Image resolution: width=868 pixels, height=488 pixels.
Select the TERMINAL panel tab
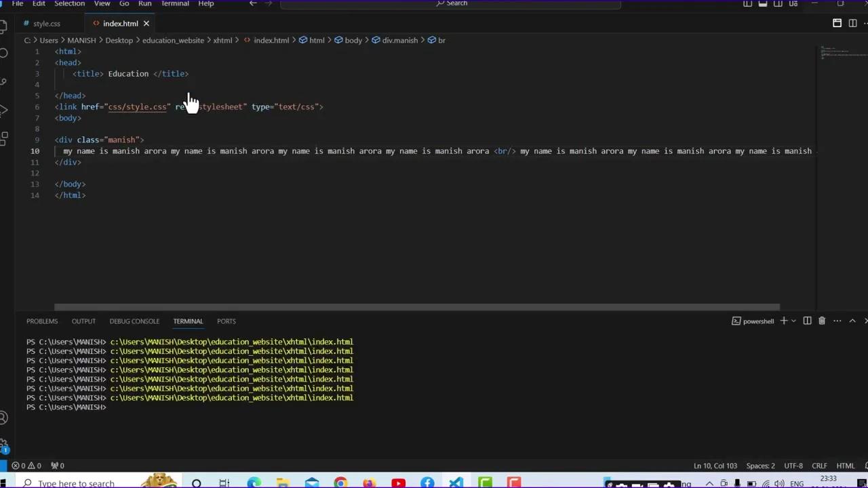point(188,321)
